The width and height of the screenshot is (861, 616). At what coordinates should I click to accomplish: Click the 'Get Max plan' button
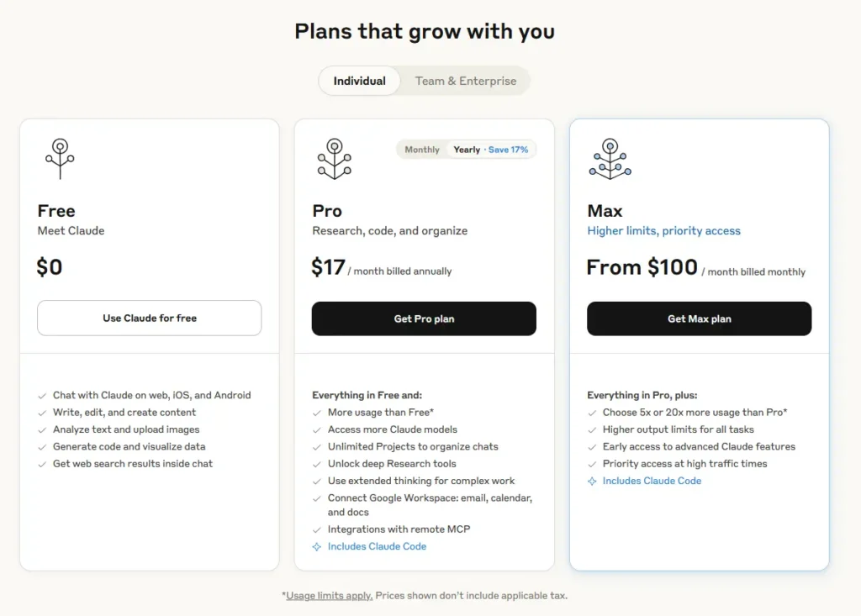coord(699,319)
